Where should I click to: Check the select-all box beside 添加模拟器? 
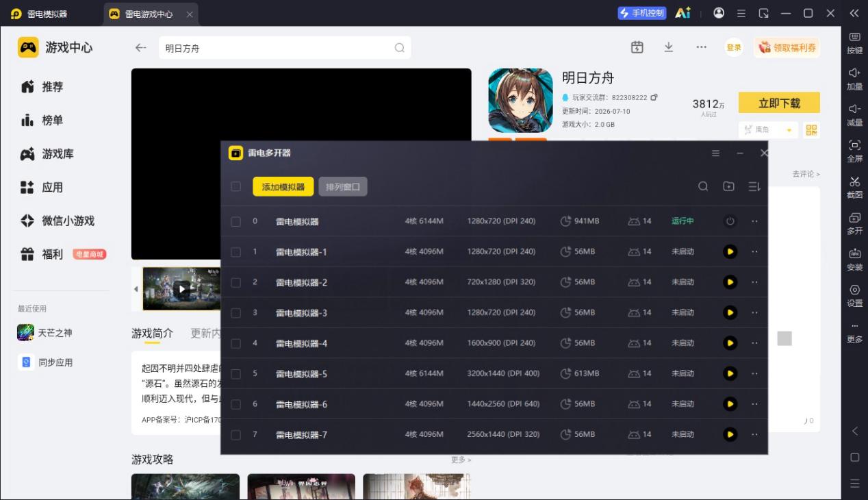[x=236, y=186]
